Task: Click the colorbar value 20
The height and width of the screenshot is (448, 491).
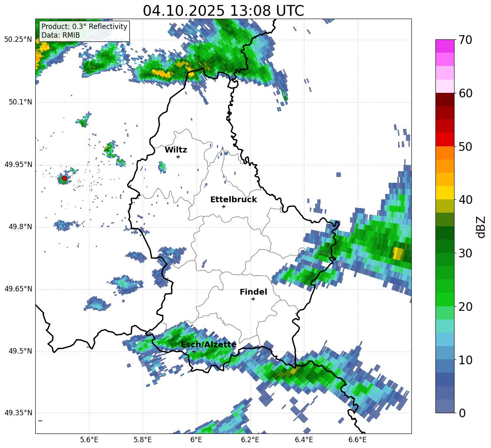Action: (x=466, y=307)
